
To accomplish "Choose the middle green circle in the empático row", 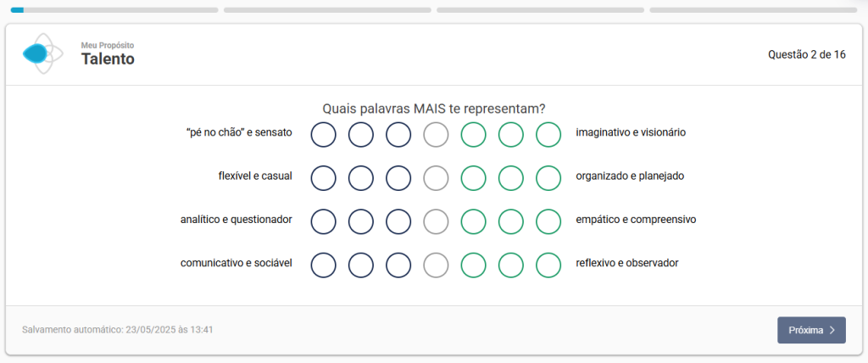I will [x=510, y=221].
